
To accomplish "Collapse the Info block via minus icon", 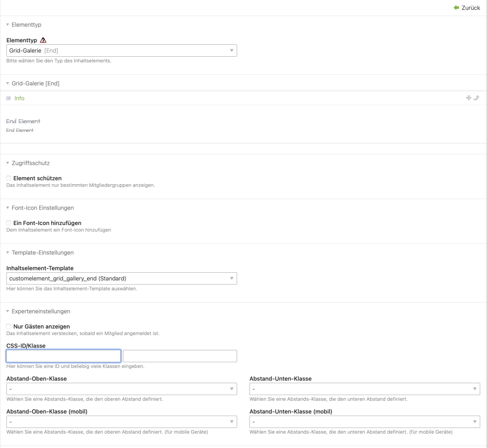I will pyautogui.click(x=8, y=99).
